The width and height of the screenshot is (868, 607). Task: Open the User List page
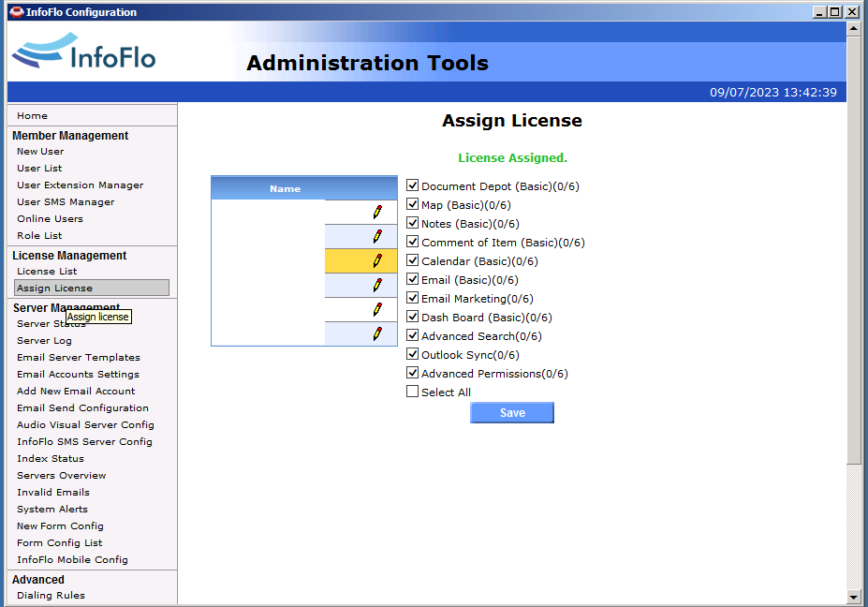tap(39, 169)
